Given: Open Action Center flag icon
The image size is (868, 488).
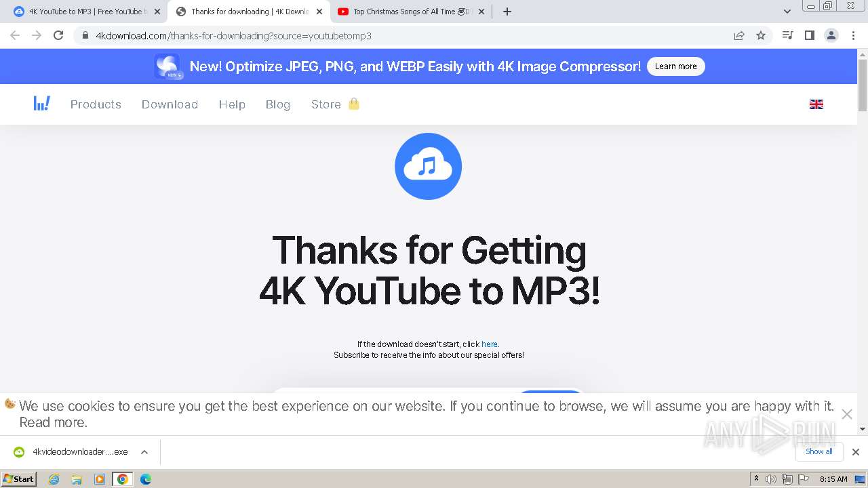Looking at the screenshot, I should coord(804,479).
